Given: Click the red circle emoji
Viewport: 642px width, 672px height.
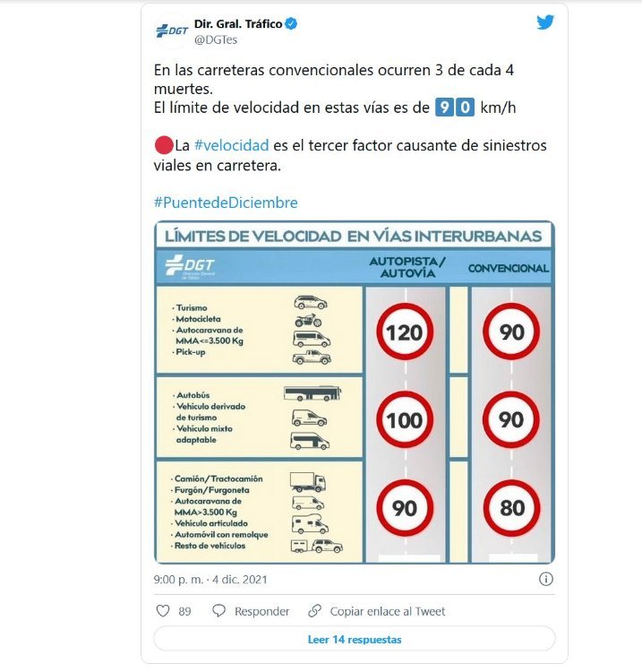Looking at the screenshot, I should pos(164,145).
